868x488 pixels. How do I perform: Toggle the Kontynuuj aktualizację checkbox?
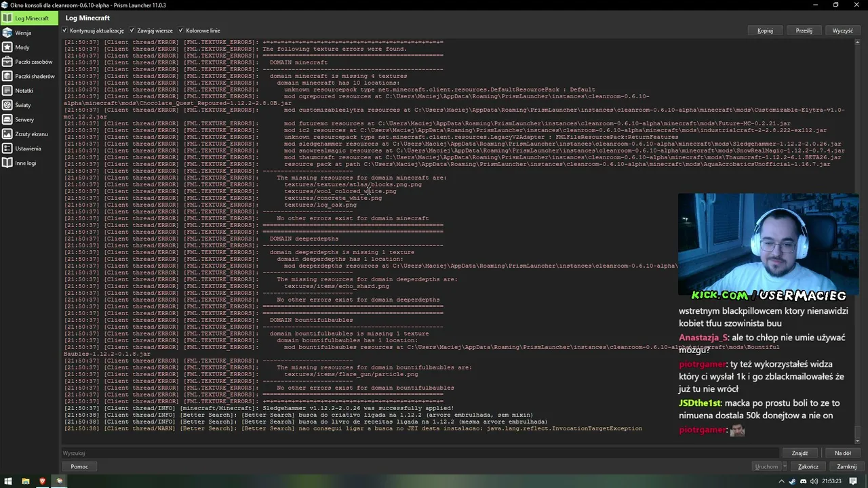click(93, 30)
